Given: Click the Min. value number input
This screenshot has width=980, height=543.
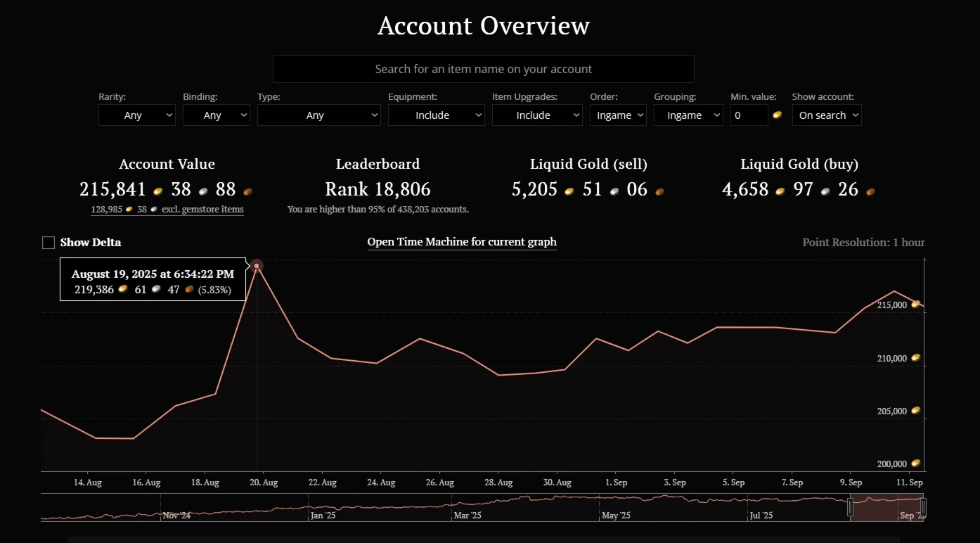Looking at the screenshot, I should pos(749,115).
